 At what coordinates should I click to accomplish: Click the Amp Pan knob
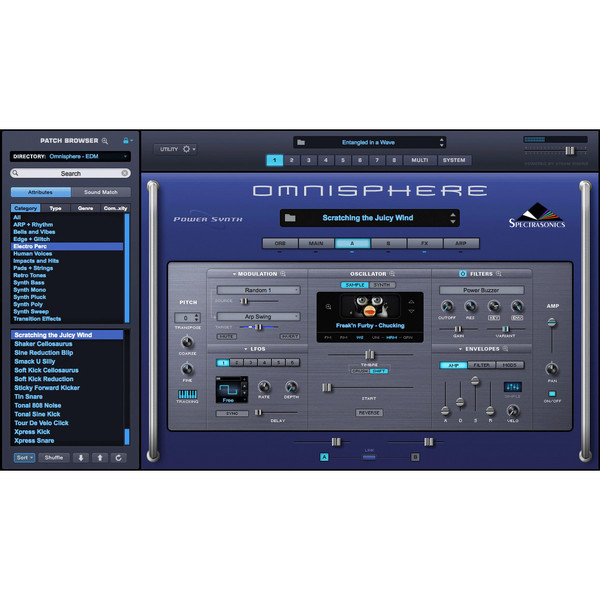pyautogui.click(x=552, y=369)
